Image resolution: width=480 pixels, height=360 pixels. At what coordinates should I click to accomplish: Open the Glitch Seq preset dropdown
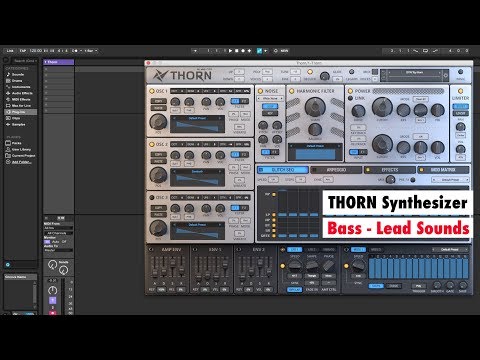coord(450,180)
